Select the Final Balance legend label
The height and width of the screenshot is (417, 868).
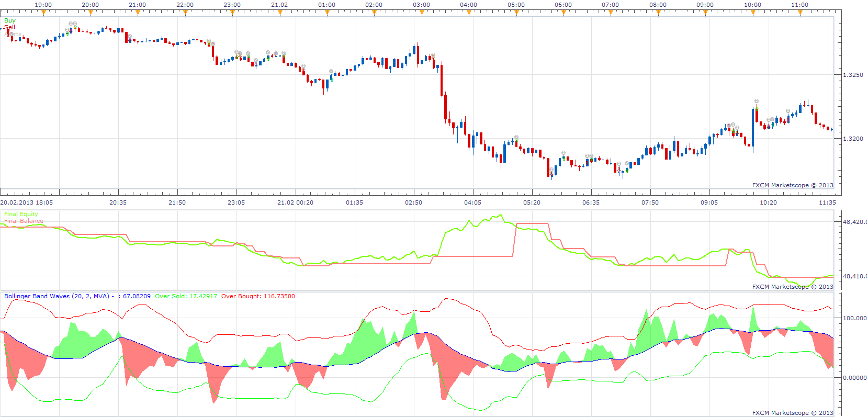[24, 221]
